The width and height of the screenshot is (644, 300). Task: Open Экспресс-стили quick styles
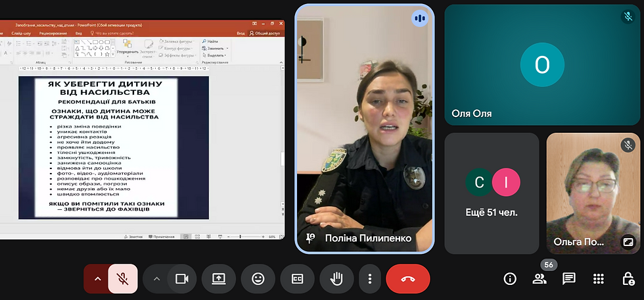pyautogui.click(x=149, y=49)
